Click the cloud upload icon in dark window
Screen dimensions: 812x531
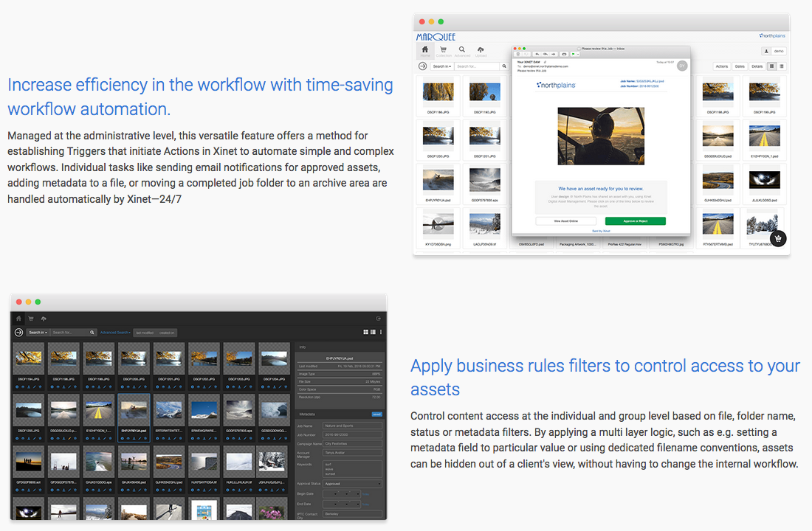click(x=43, y=319)
